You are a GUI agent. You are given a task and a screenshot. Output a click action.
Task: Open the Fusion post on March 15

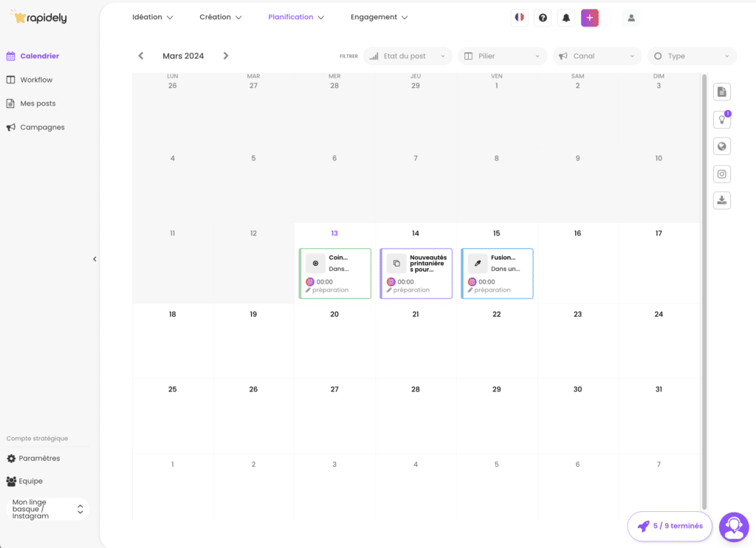click(497, 273)
